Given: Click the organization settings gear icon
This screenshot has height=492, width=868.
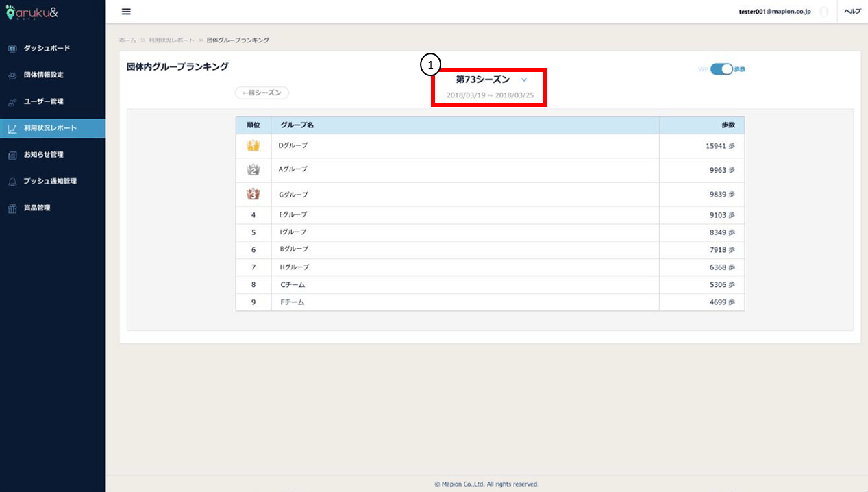Looking at the screenshot, I should coord(12,75).
